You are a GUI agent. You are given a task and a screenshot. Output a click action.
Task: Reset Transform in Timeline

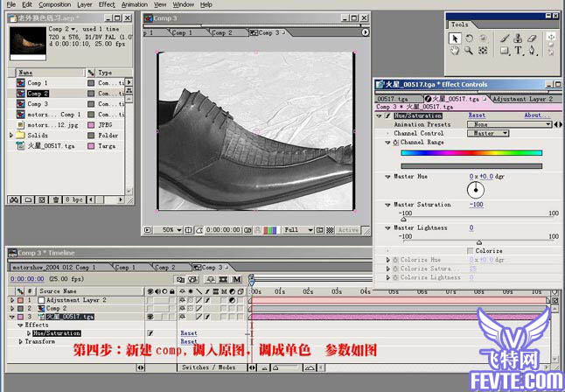[189, 341]
